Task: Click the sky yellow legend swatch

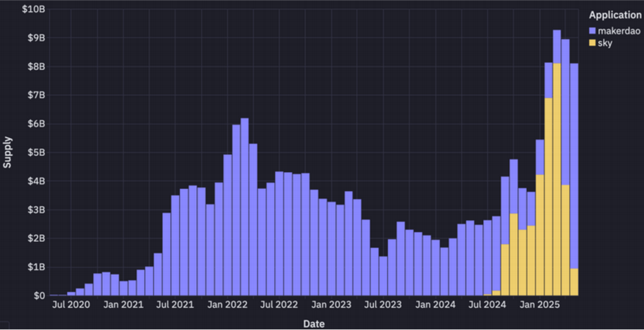Action: (593, 43)
